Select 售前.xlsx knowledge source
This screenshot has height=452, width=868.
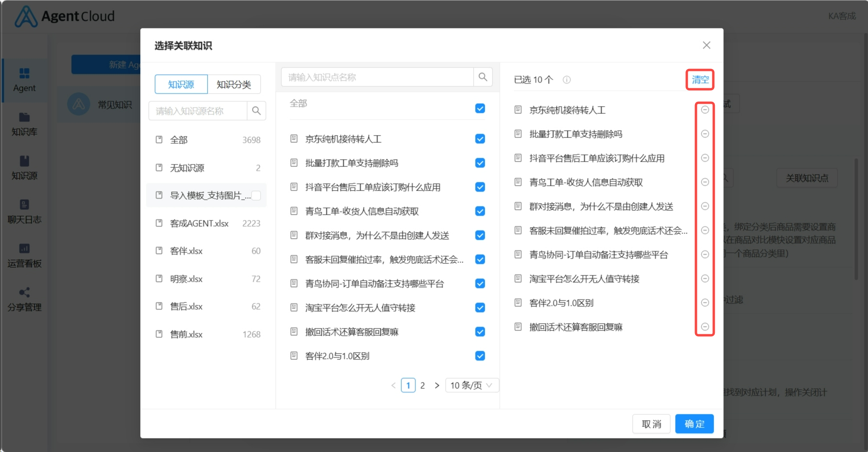click(x=206, y=334)
